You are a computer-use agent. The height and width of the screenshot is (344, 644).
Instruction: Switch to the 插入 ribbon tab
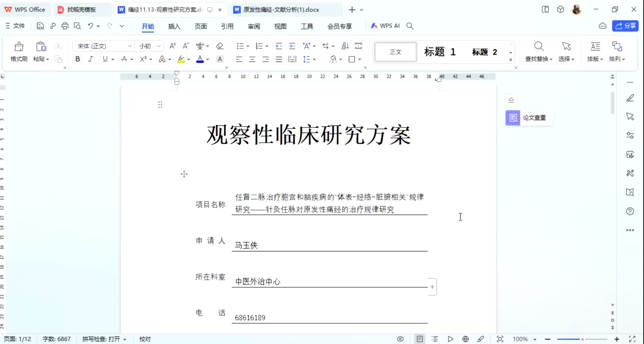click(x=174, y=26)
